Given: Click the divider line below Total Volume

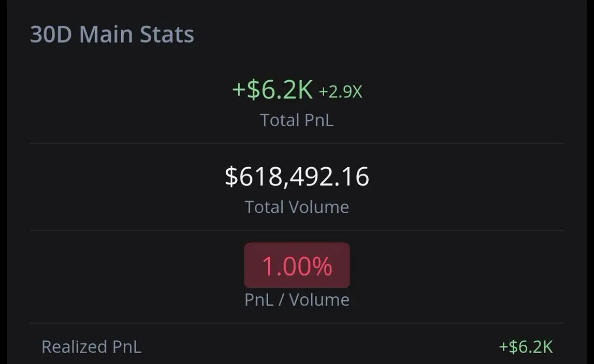Looking at the screenshot, I should 297,230.
